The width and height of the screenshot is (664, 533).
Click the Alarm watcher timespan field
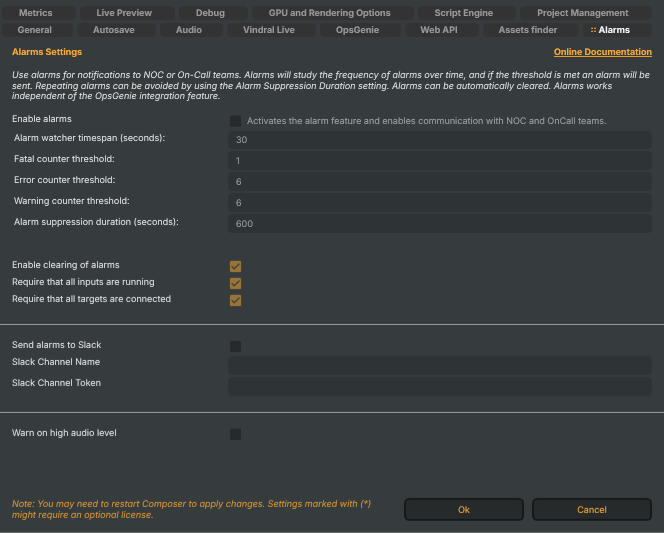click(440, 140)
